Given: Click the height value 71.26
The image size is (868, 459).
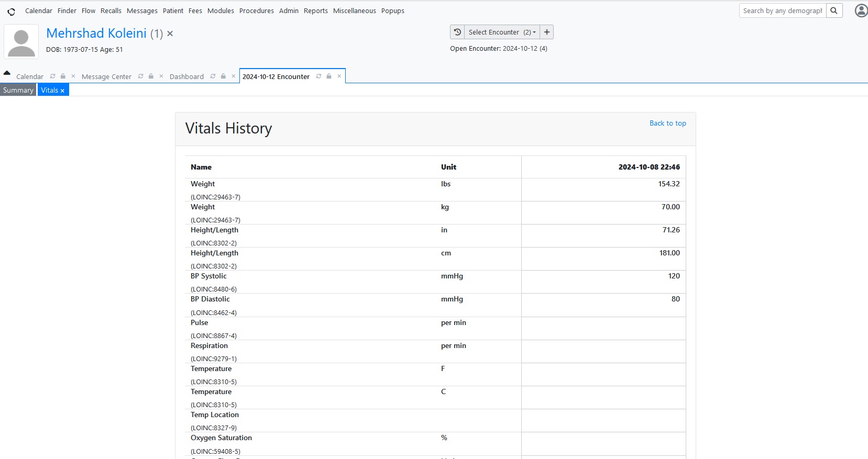Looking at the screenshot, I should point(671,230).
